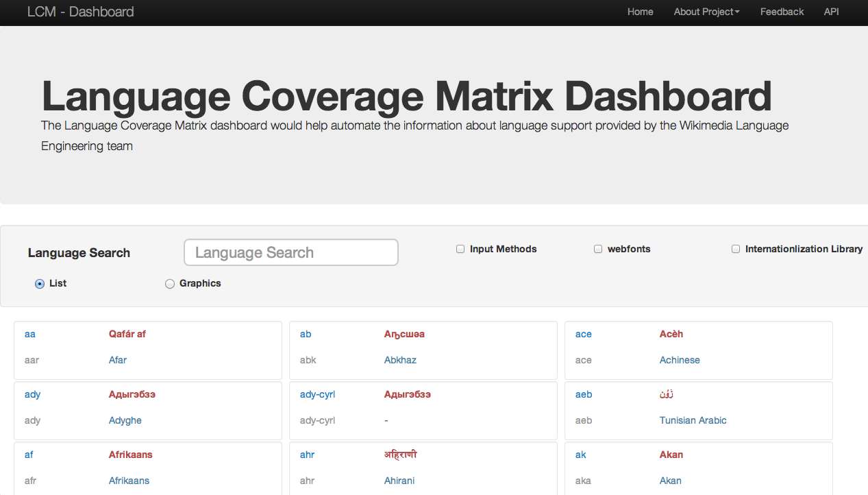Go to the Home menu item
Viewport: 868px width, 495px height.
coord(640,12)
